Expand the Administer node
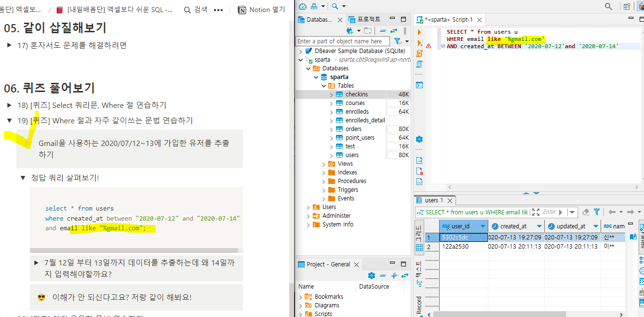 point(309,216)
